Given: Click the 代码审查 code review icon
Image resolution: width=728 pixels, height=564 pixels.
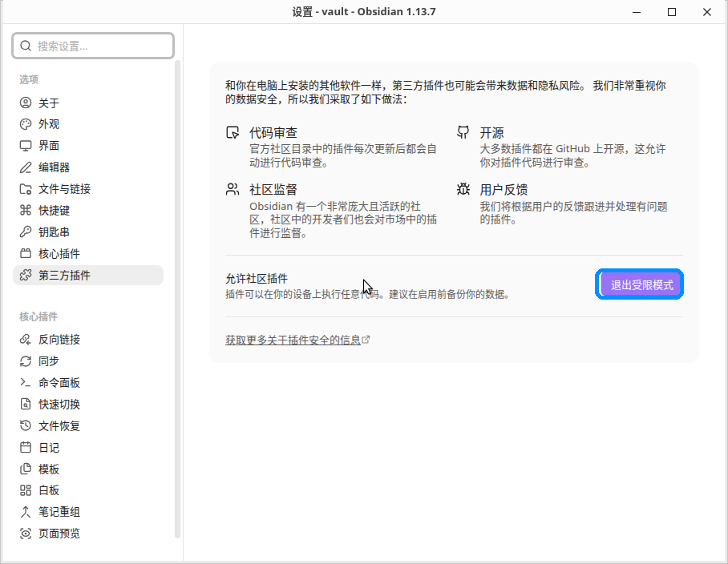Looking at the screenshot, I should (x=233, y=133).
